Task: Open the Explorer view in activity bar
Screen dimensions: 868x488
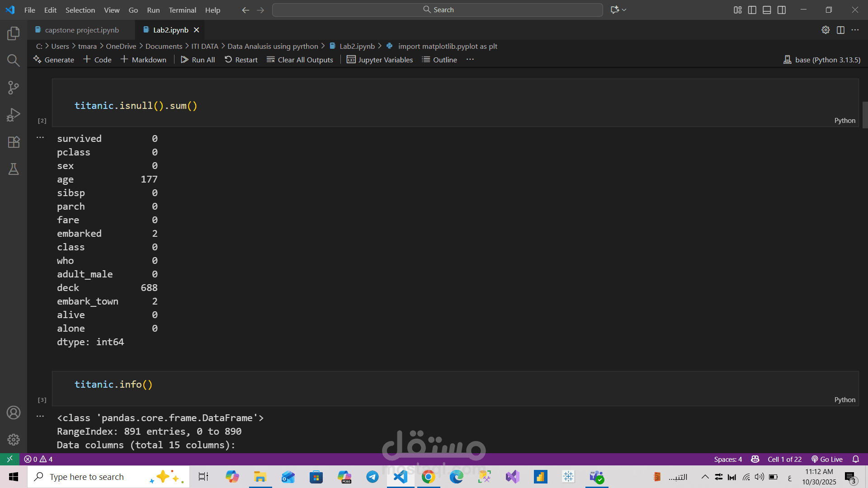Action: pyautogui.click(x=14, y=33)
